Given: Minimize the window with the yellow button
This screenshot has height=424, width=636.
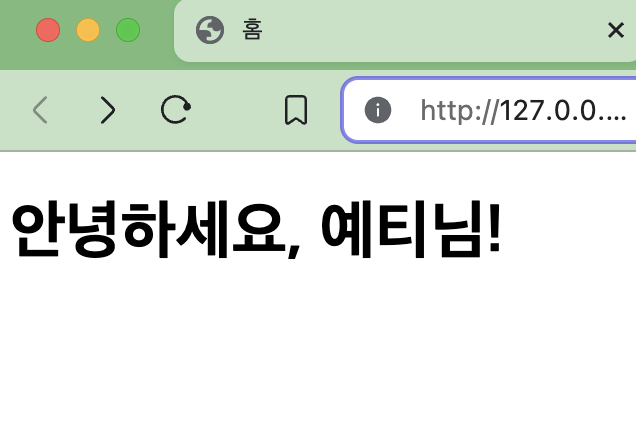Looking at the screenshot, I should click(x=88, y=30).
